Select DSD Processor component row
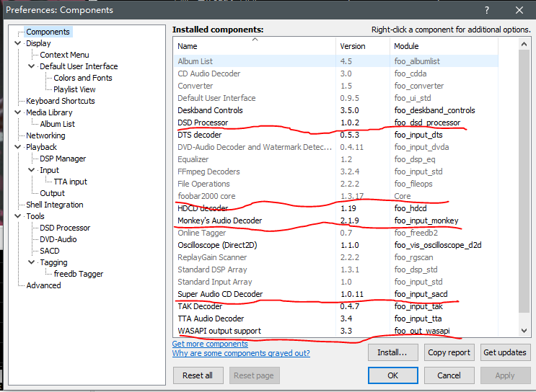Screen dimensions: 536x392 203,122
